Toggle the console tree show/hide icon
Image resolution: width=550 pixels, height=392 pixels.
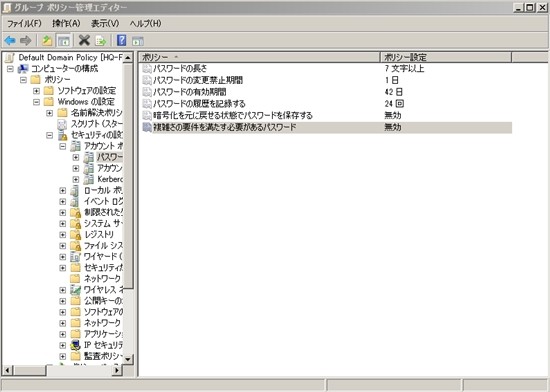point(63,41)
